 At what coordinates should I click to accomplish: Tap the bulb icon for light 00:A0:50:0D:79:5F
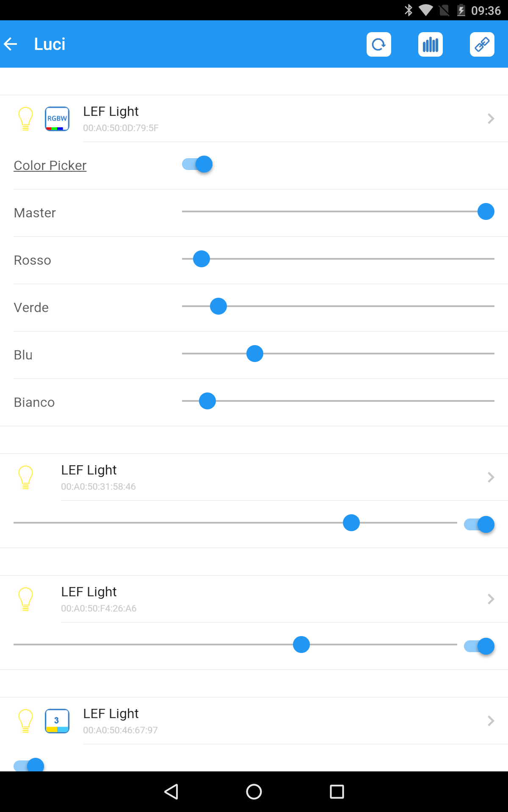25,118
